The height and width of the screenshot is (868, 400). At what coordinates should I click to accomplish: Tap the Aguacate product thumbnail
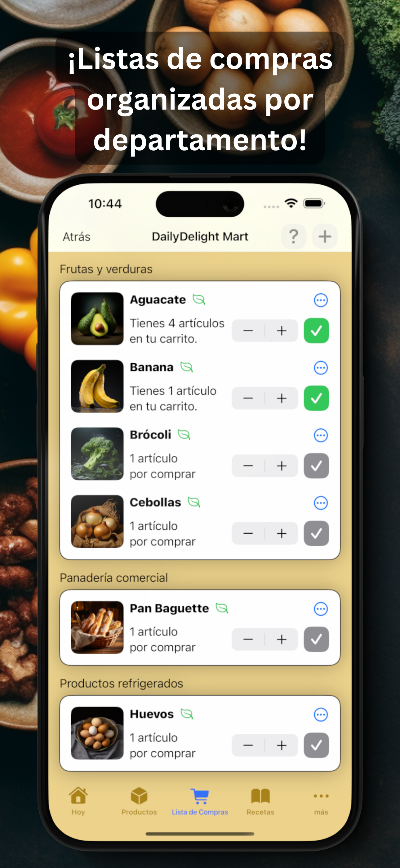tap(97, 319)
